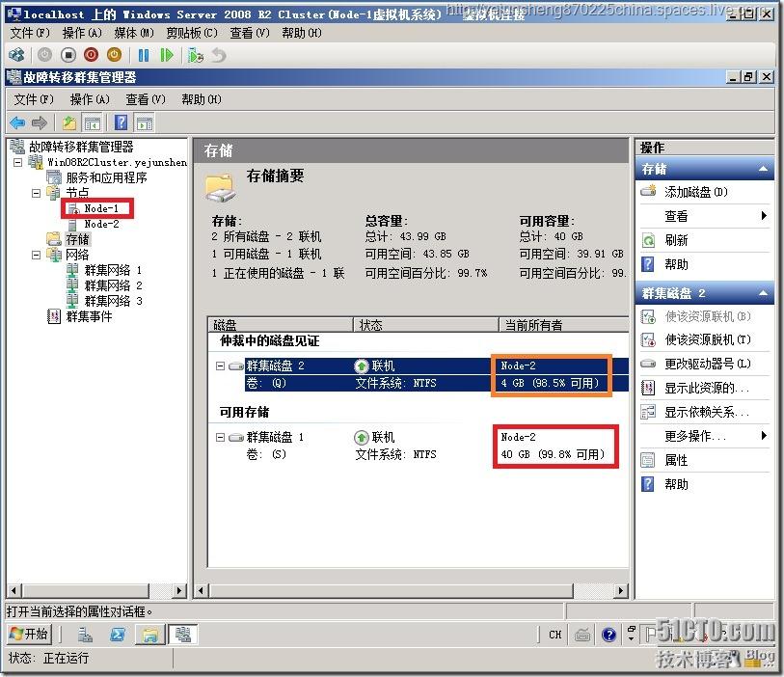Open VM 剪贴板(C) menu

click(x=192, y=33)
